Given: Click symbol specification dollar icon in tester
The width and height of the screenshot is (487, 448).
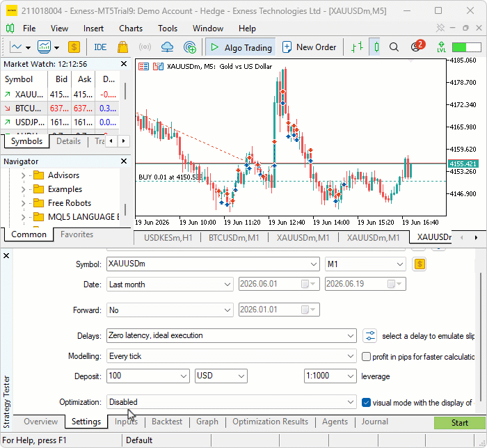Looking at the screenshot, I should (x=420, y=264).
